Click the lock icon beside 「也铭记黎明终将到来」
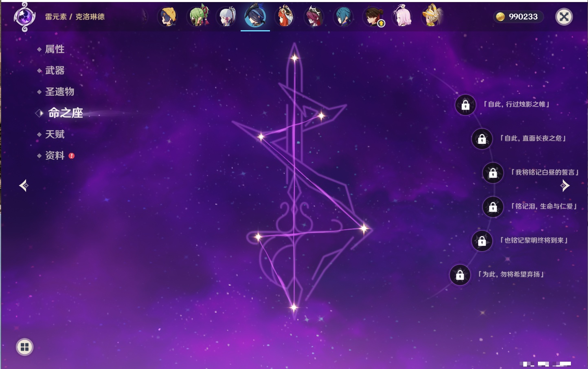Viewport: 588px width, 369px height. coord(482,241)
